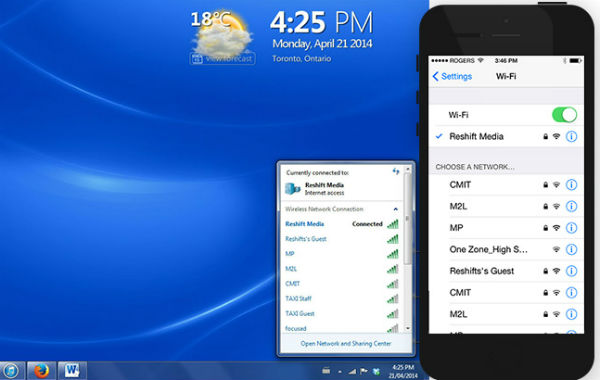Open the Action Center flag icon
The image size is (600, 380).
coord(364,371)
